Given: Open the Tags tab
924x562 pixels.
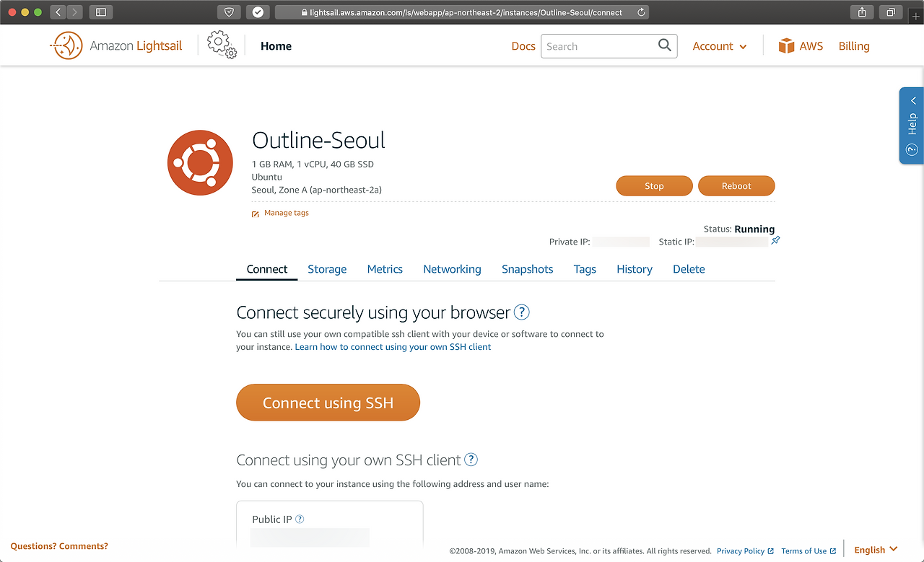Looking at the screenshot, I should click(x=585, y=269).
